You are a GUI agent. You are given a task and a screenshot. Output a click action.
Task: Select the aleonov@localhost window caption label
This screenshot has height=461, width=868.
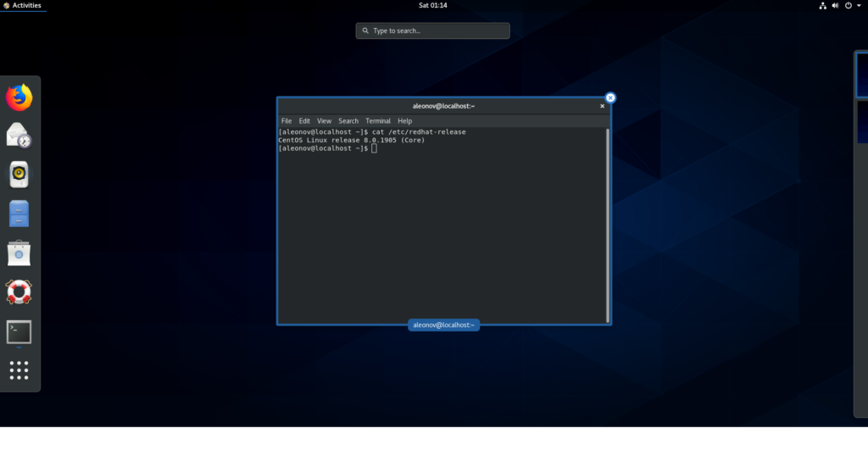click(443, 325)
